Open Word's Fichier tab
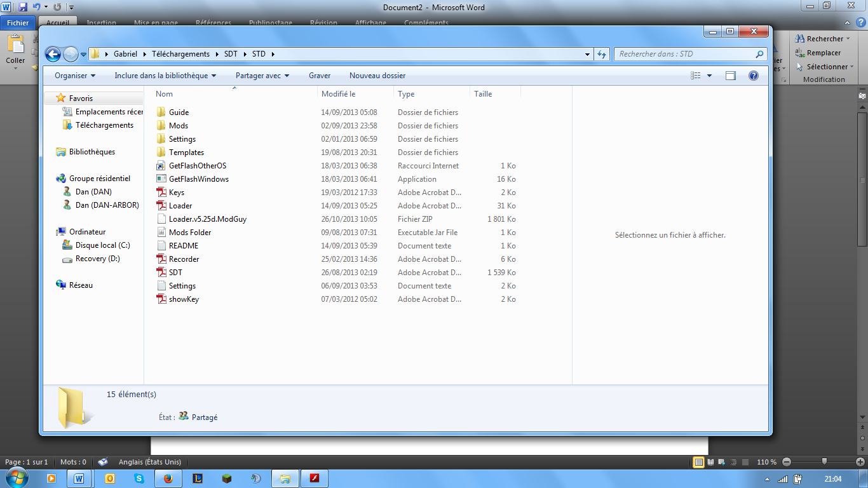 point(18,23)
